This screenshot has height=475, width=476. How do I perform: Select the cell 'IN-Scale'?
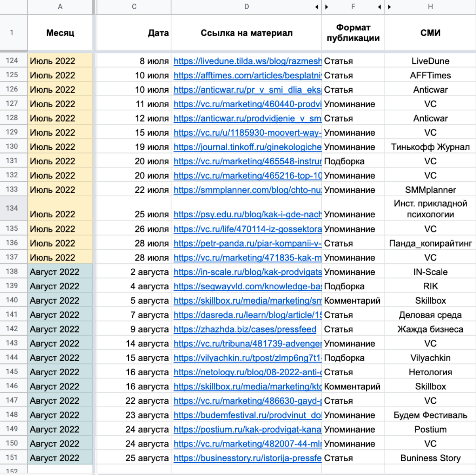tap(430, 272)
